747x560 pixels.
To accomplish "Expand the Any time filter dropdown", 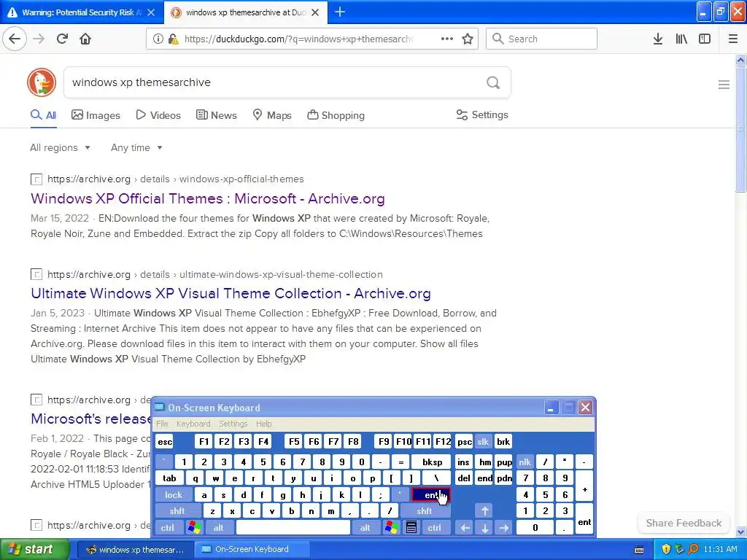I will (136, 147).
